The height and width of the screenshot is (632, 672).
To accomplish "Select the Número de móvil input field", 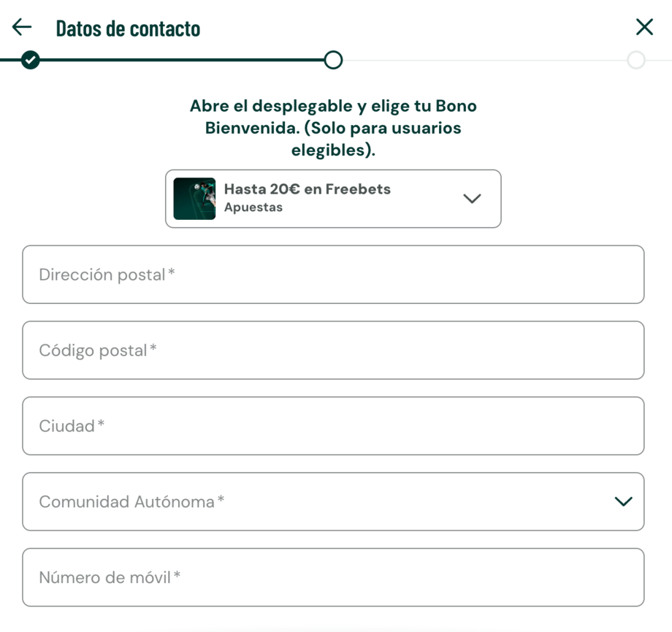I will pos(332,577).
